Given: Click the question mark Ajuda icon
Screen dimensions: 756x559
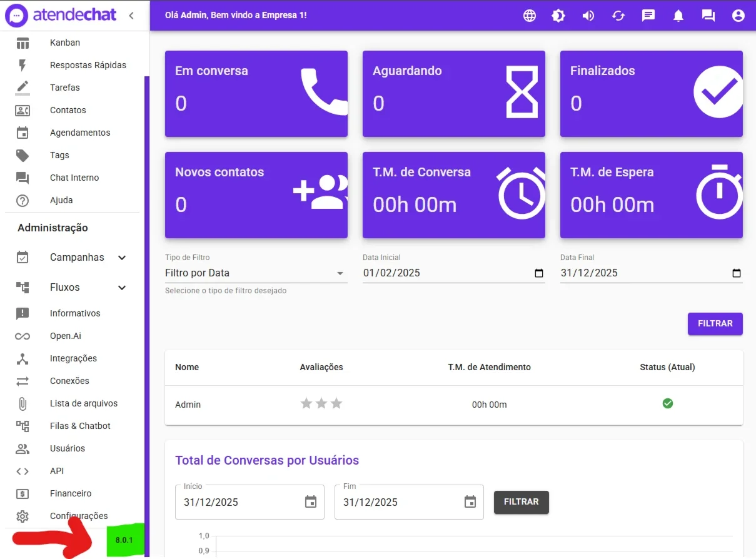Looking at the screenshot, I should pos(23,201).
